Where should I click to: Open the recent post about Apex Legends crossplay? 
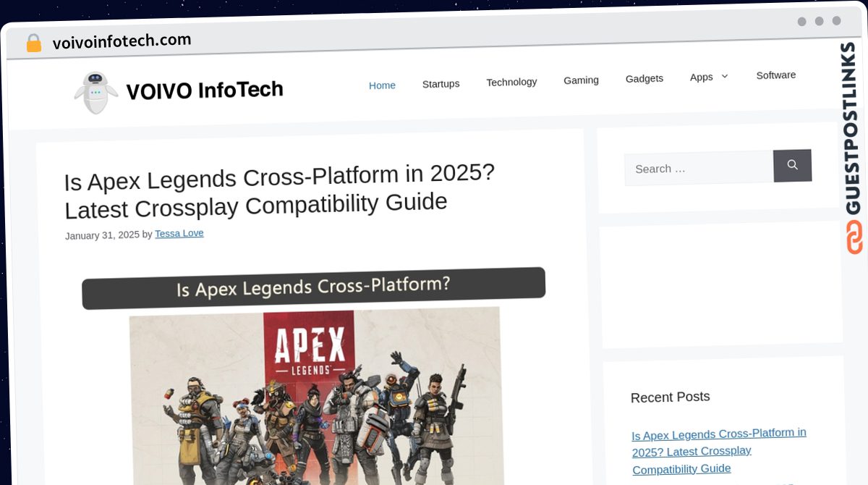click(719, 451)
